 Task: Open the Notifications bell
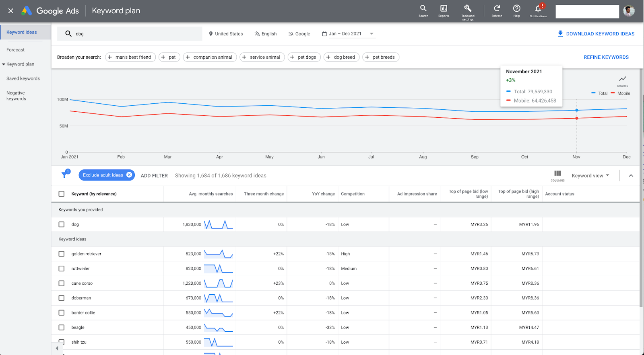pos(538,8)
